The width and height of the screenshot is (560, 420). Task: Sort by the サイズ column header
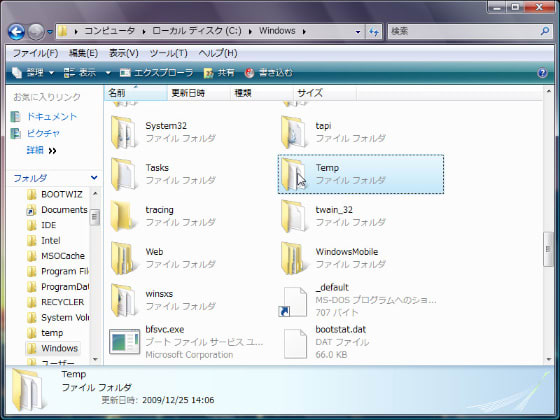(x=325, y=93)
